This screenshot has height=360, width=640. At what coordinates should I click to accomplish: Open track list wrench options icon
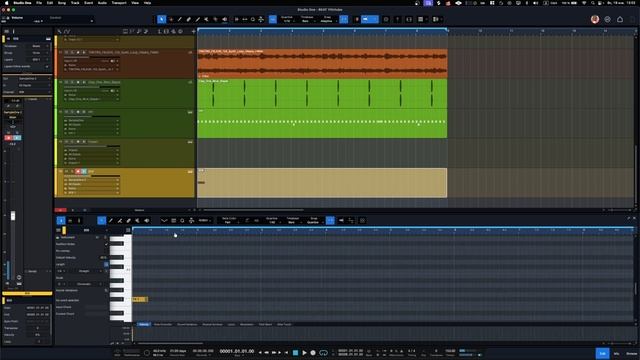(x=60, y=31)
